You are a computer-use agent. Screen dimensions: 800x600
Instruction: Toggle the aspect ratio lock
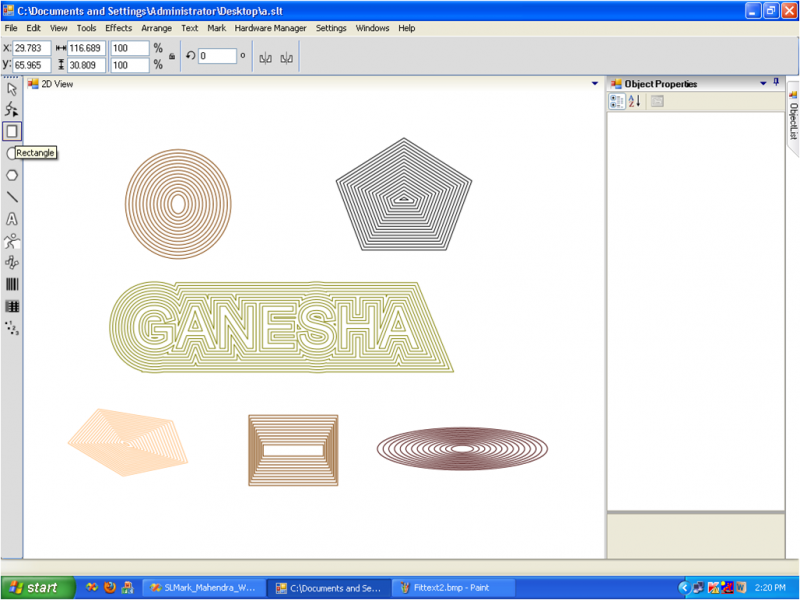tap(172, 57)
